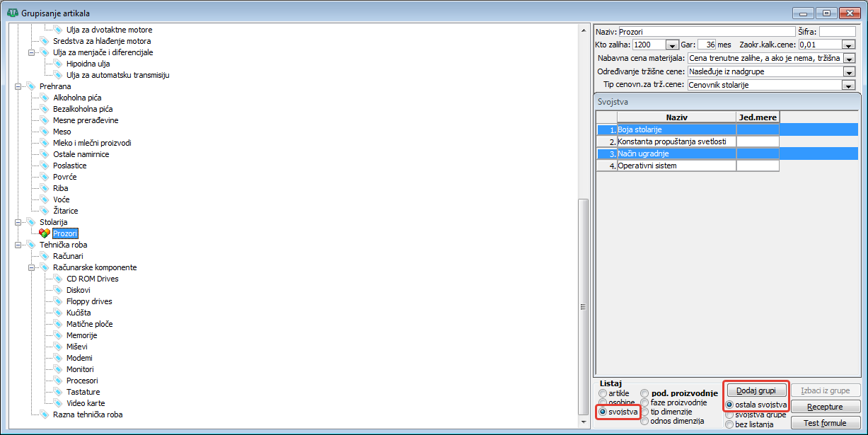Collapse the Računarske komponente node

point(31,267)
